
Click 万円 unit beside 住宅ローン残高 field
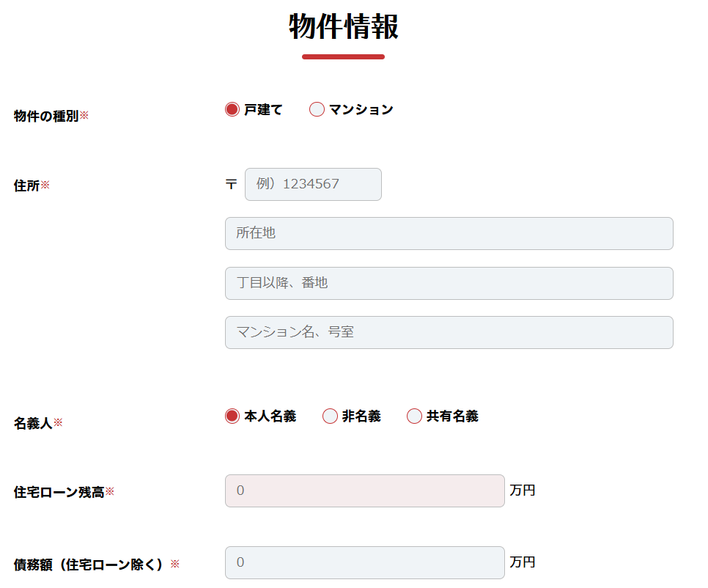(x=523, y=490)
